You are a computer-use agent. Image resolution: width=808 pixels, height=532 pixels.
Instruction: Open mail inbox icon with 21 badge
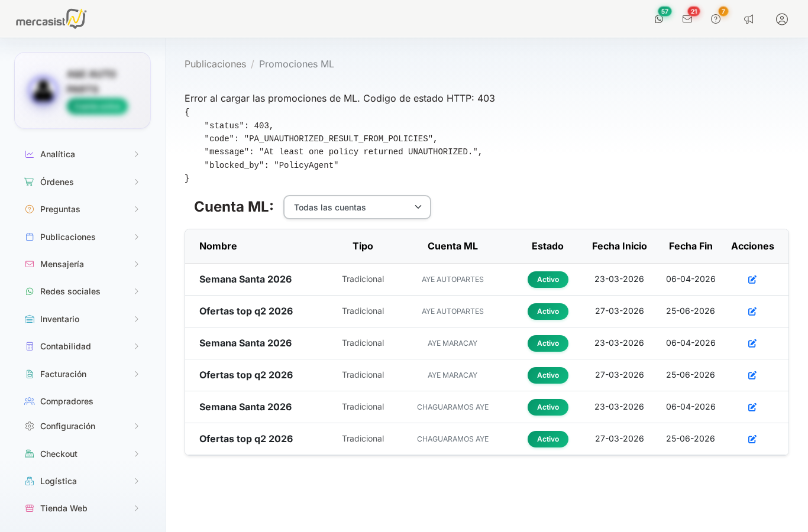click(x=687, y=19)
